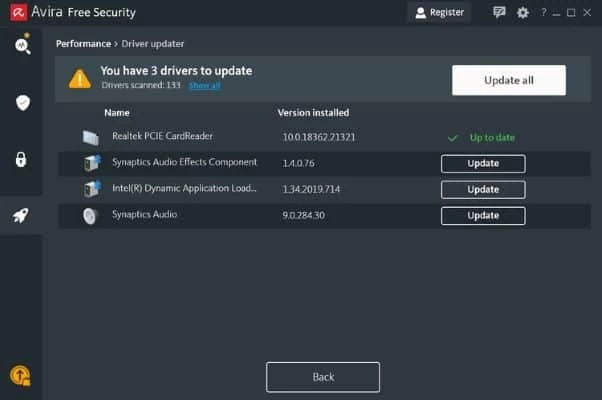Click version 9.0.284.30
Viewport: 602px width, 400px height.
tap(304, 215)
